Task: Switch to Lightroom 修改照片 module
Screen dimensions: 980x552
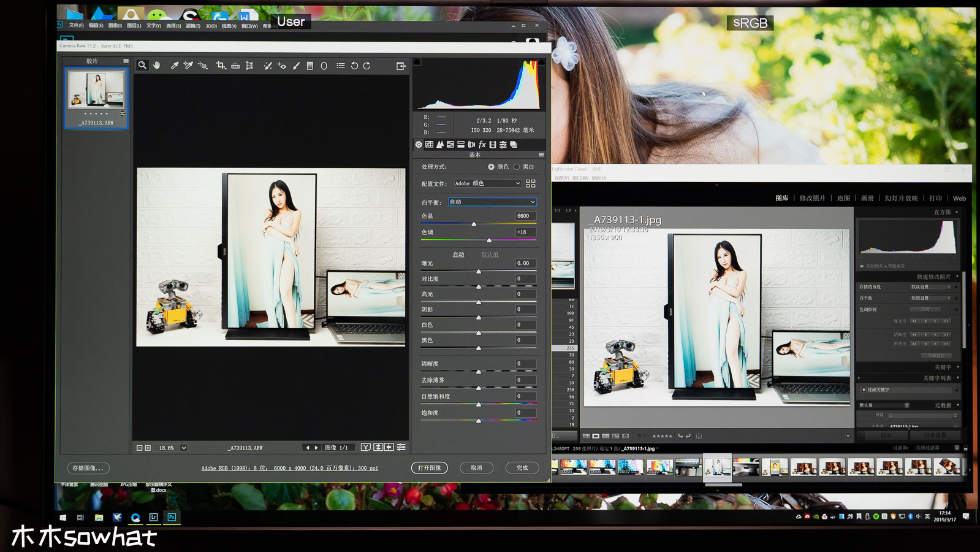Action: coord(812,198)
